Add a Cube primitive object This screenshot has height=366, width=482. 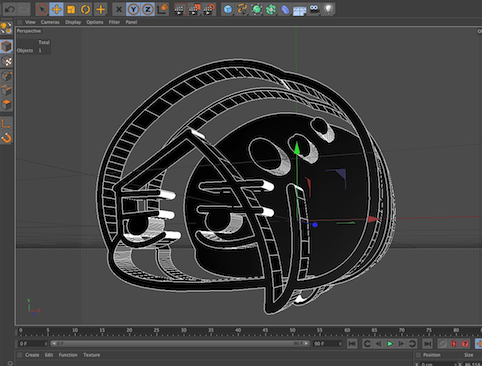(228, 9)
